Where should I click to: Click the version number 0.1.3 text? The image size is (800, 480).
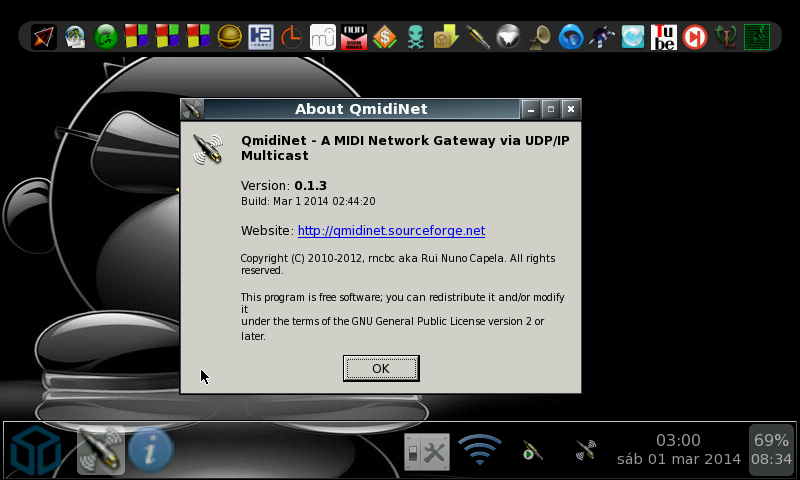pos(311,186)
